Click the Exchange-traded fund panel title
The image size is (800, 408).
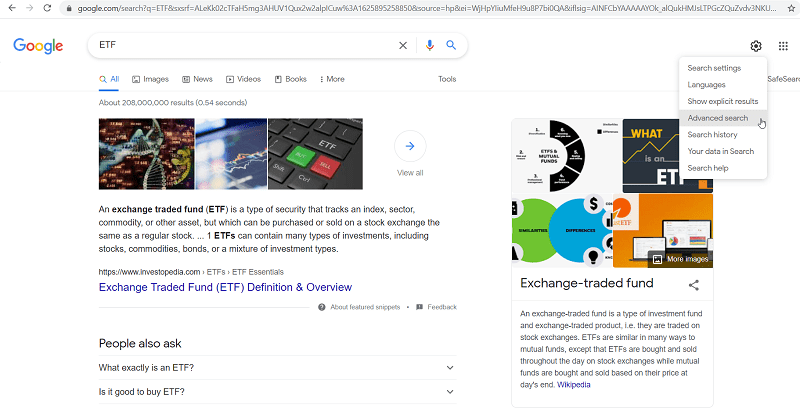[587, 283]
